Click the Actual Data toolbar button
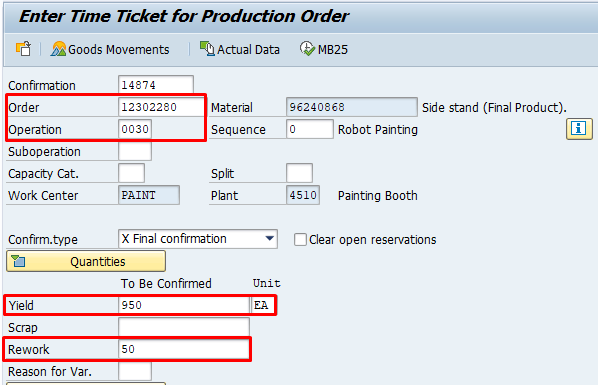598x385 pixels. point(240,49)
